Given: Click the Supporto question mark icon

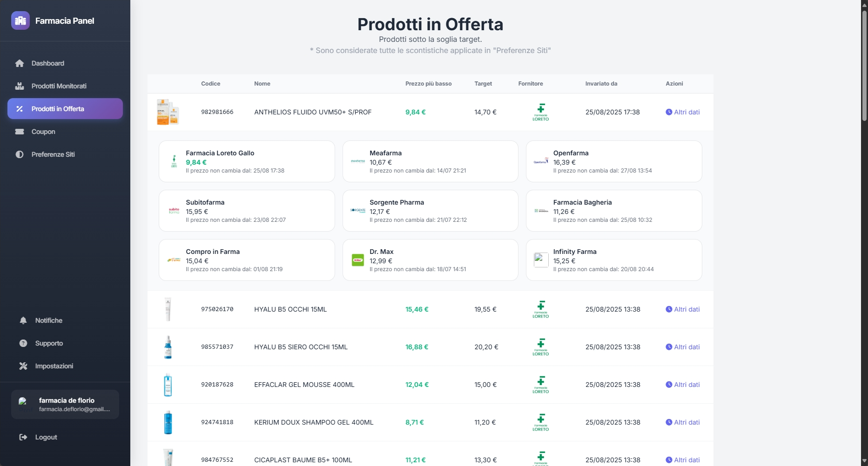Looking at the screenshot, I should click(x=23, y=343).
